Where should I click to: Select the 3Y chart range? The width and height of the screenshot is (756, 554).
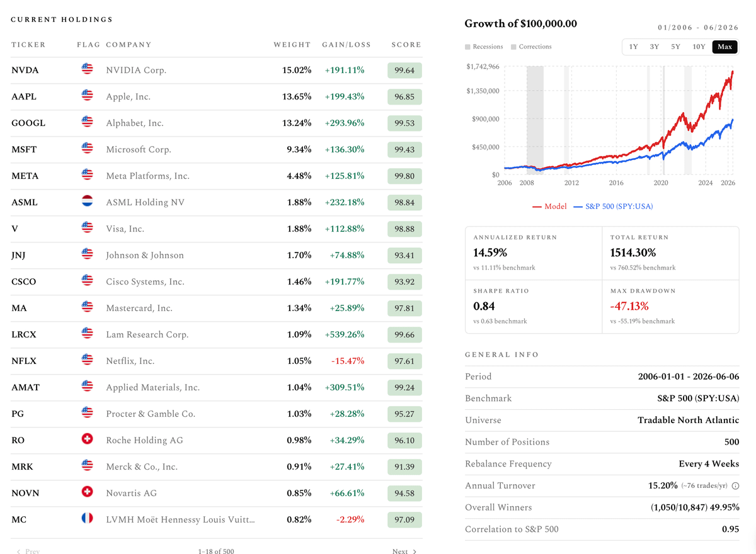655,47
